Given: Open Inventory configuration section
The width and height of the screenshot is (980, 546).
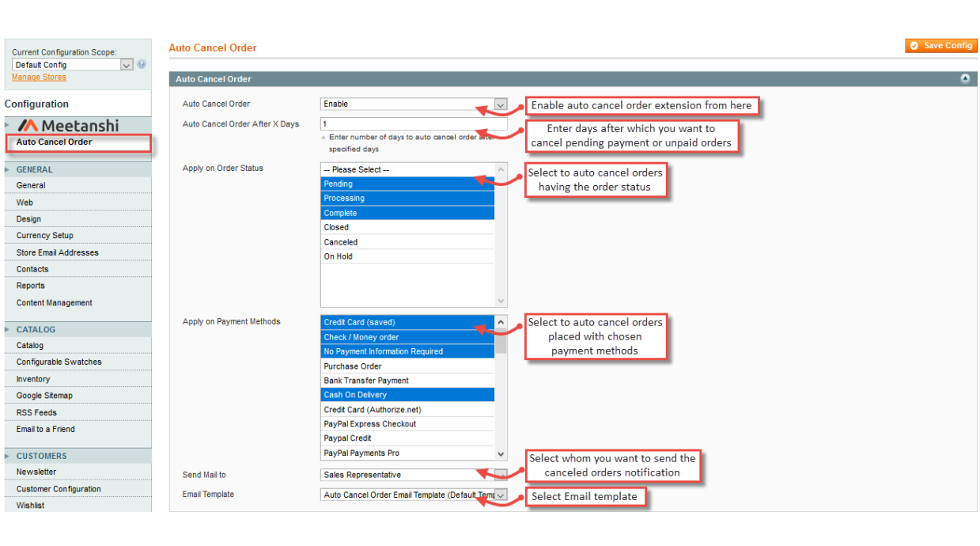Looking at the screenshot, I should [33, 380].
